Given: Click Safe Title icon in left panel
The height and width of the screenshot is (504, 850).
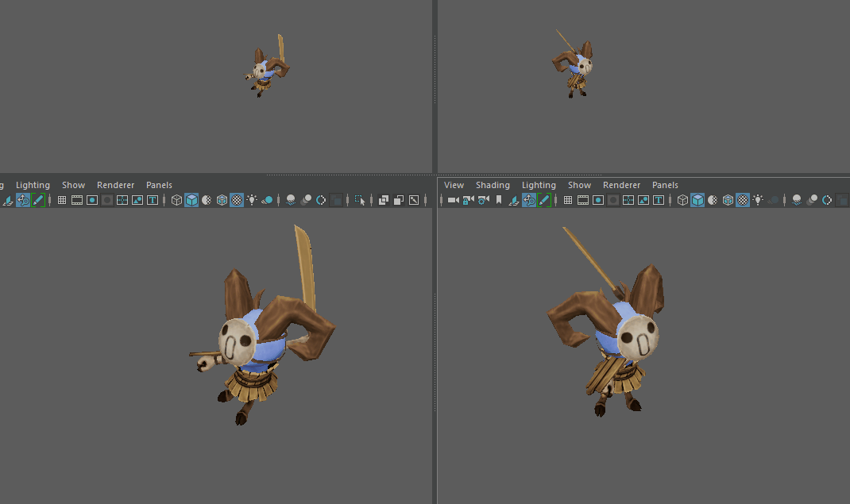Looking at the screenshot, I should point(153,200).
